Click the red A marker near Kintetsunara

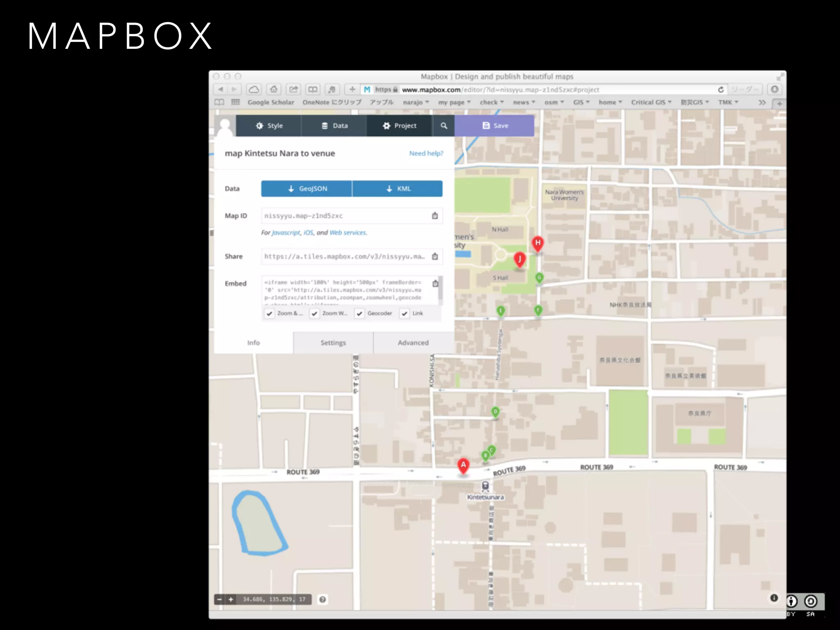pos(463,465)
